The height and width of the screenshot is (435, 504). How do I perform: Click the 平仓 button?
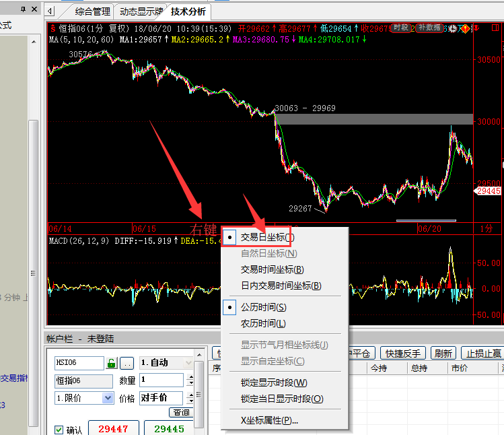(361, 354)
